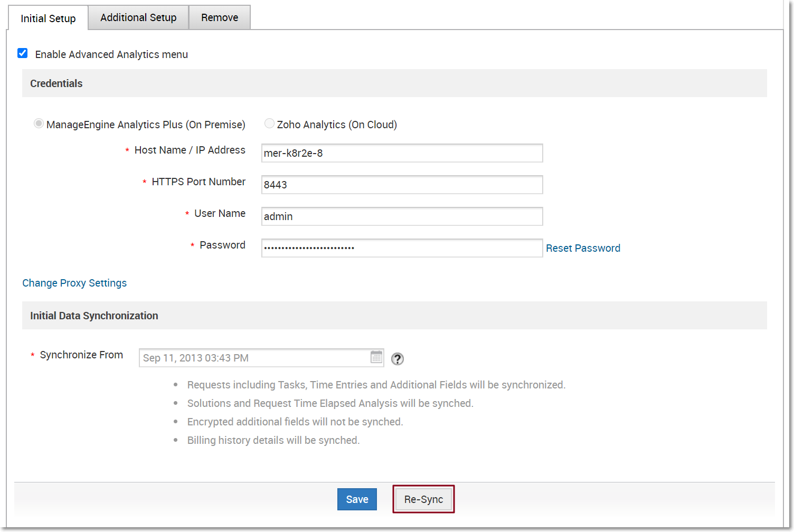Viewport: 794px width, 532px height.
Task: Click the Password input field
Action: (x=402, y=248)
